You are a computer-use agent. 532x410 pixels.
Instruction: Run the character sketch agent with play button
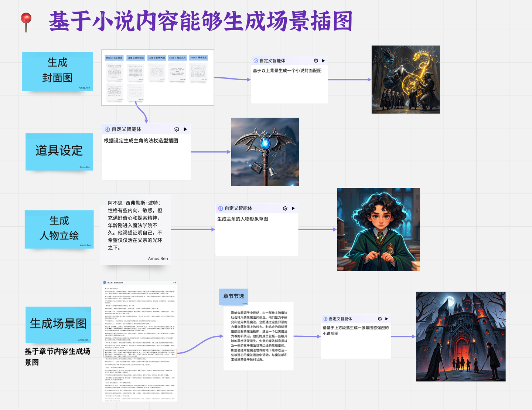(x=293, y=208)
